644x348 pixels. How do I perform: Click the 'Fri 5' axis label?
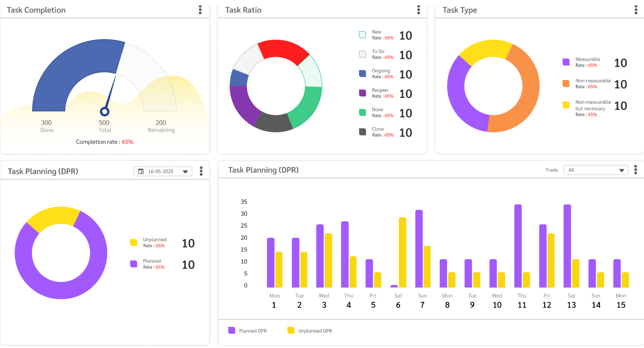[x=373, y=301]
